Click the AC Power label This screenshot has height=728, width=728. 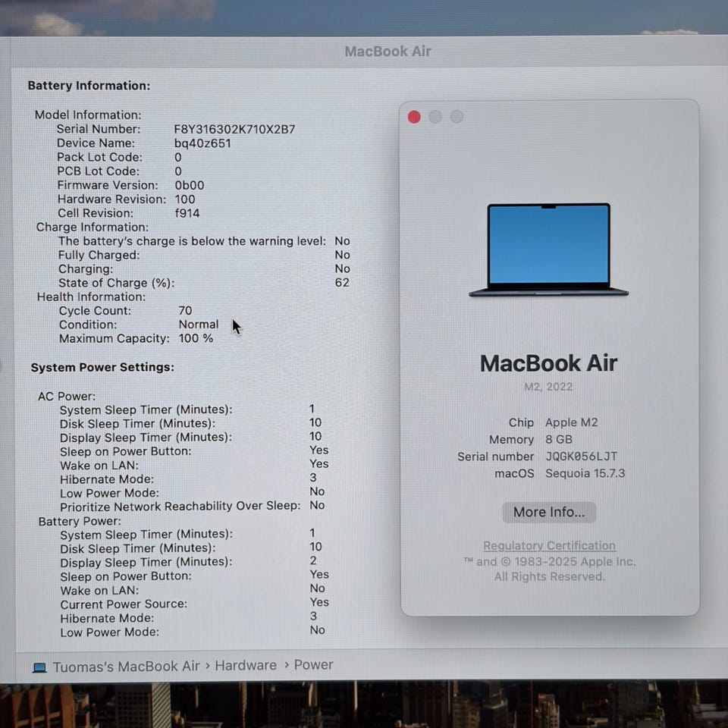coord(67,396)
